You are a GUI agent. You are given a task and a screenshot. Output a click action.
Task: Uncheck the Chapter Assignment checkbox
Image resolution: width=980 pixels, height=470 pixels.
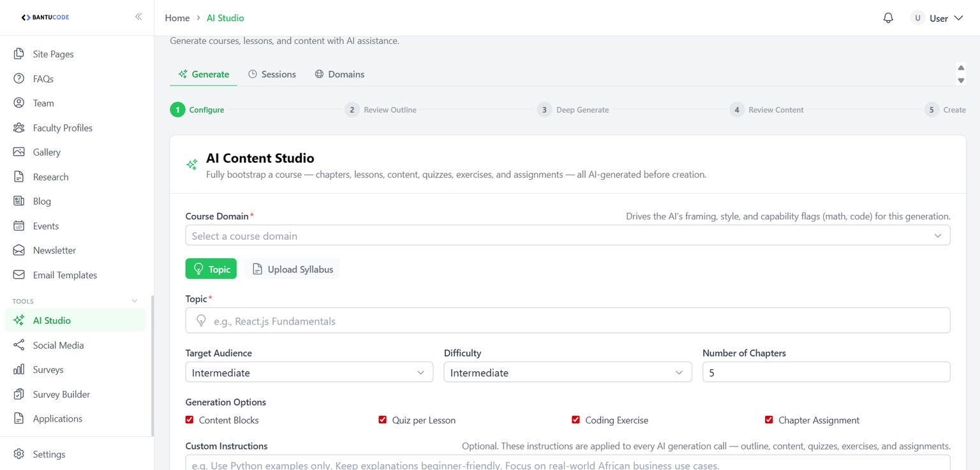click(x=769, y=420)
